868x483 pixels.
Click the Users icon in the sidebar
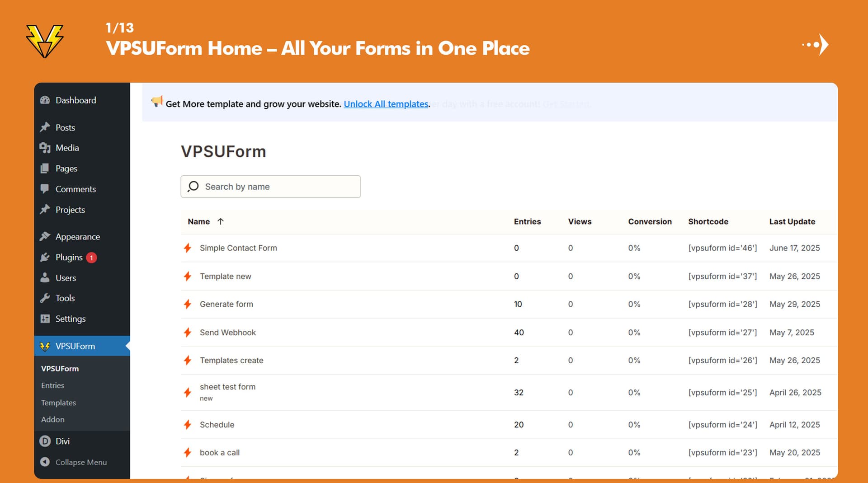[45, 277]
